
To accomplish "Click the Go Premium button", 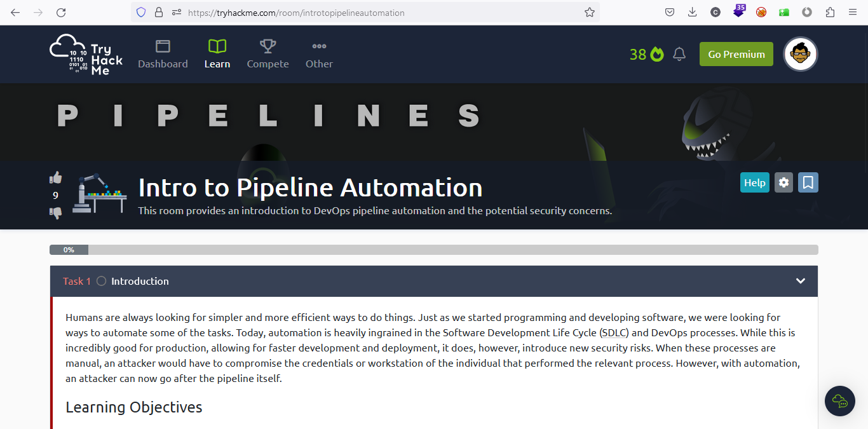I will pos(736,54).
